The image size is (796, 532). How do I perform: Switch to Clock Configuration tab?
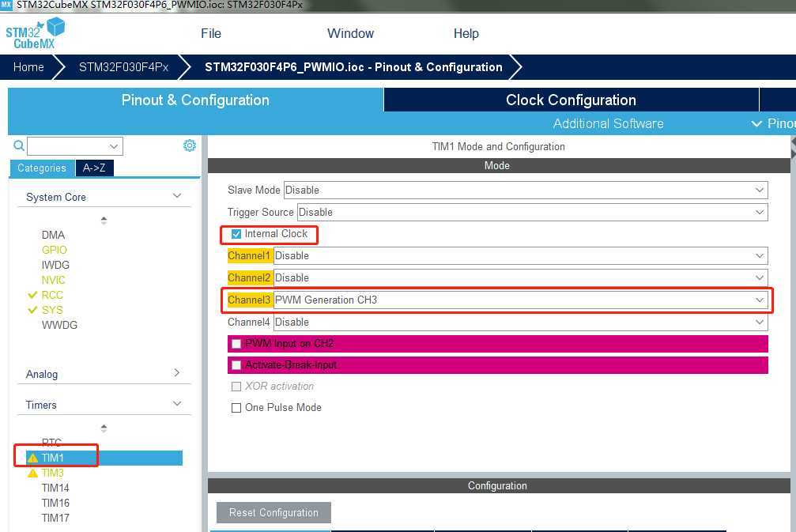[571, 100]
